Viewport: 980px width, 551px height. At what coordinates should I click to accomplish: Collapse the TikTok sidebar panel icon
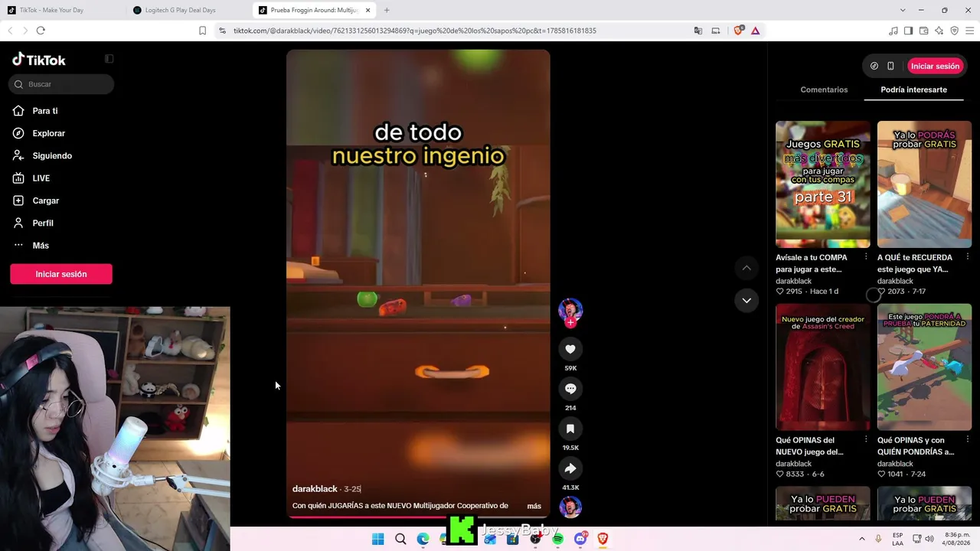click(x=109, y=59)
